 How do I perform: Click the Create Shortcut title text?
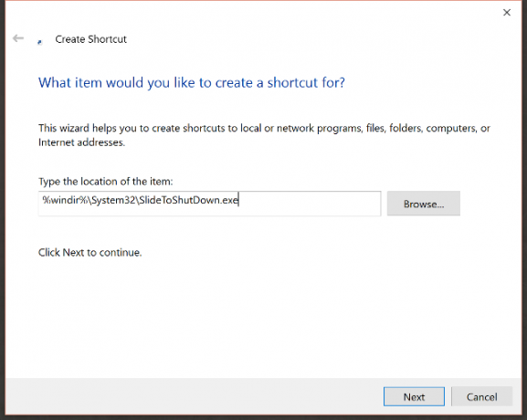click(90, 39)
